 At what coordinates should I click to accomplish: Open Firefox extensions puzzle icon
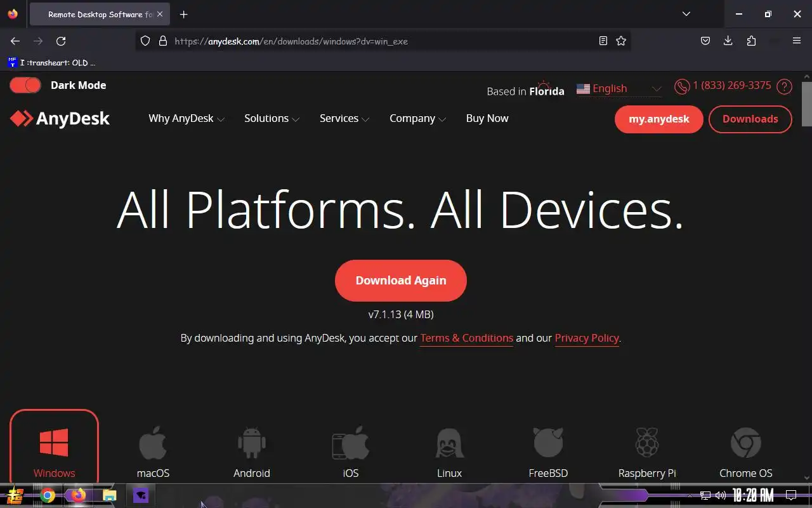click(x=751, y=41)
